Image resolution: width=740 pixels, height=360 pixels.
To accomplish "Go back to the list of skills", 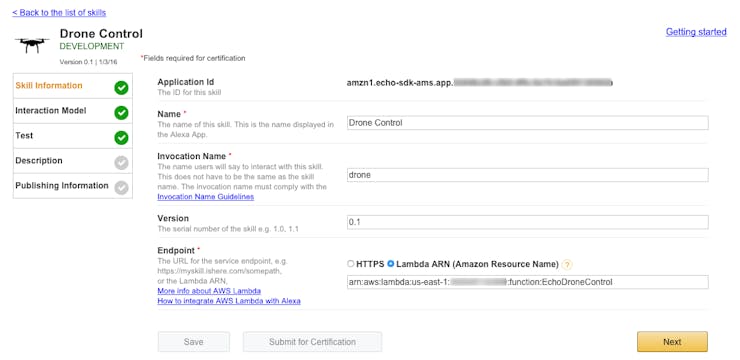I will (59, 13).
